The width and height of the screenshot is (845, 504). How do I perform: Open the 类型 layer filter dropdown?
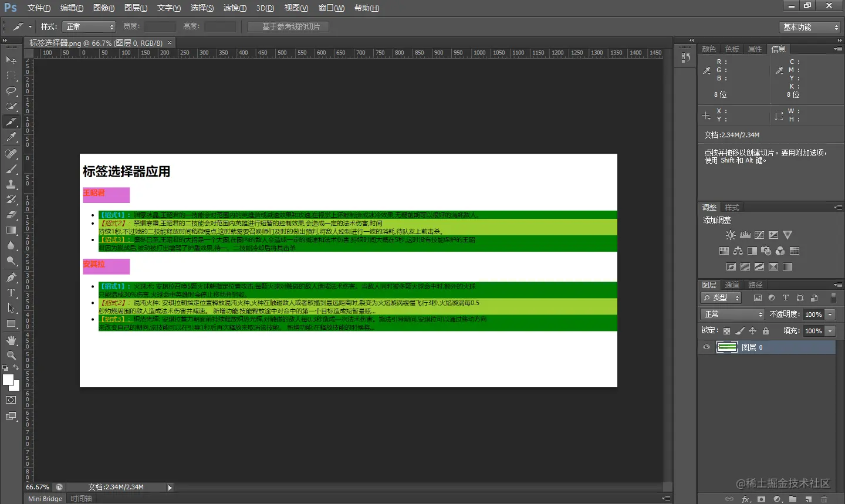[721, 298]
